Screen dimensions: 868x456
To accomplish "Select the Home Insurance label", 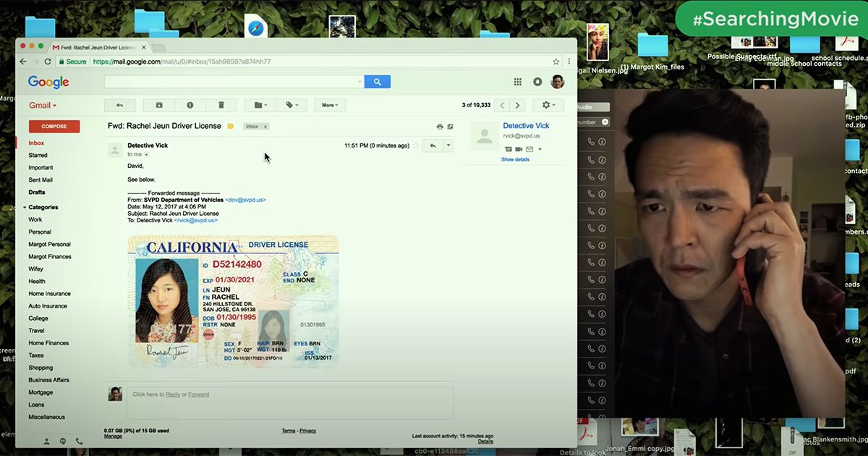I will (49, 293).
